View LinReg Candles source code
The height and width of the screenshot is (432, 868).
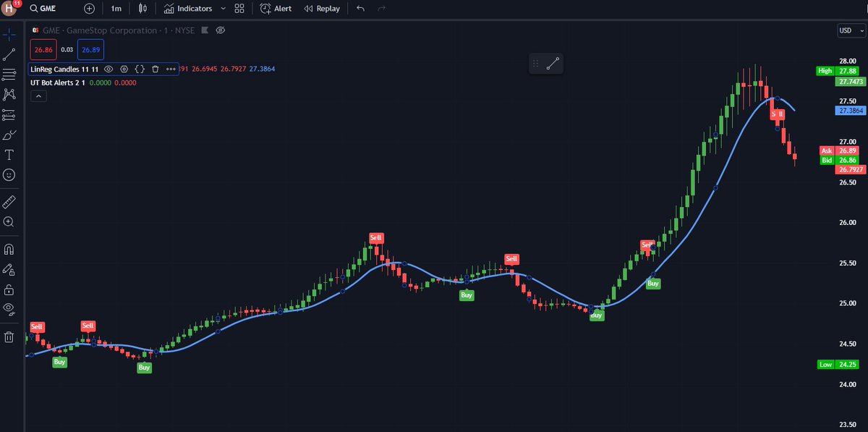(x=140, y=69)
